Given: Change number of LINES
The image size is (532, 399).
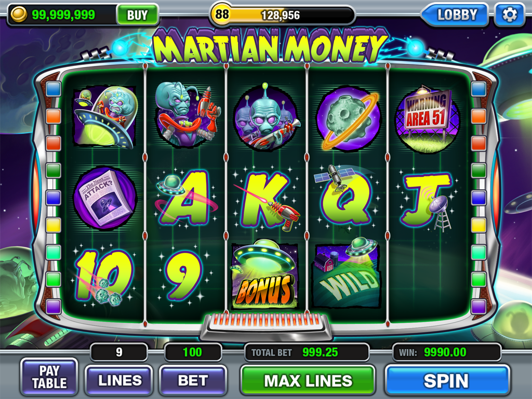Looking at the screenshot, I should point(119,380).
